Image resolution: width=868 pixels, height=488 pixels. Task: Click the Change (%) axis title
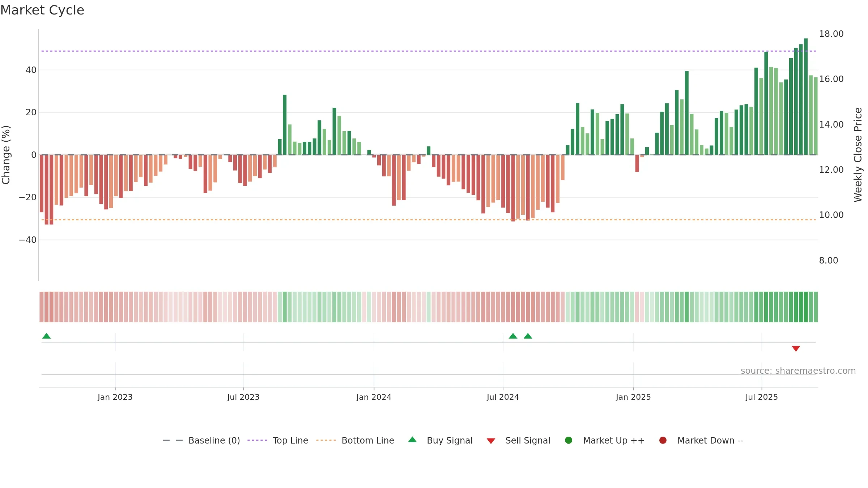[x=6, y=155]
